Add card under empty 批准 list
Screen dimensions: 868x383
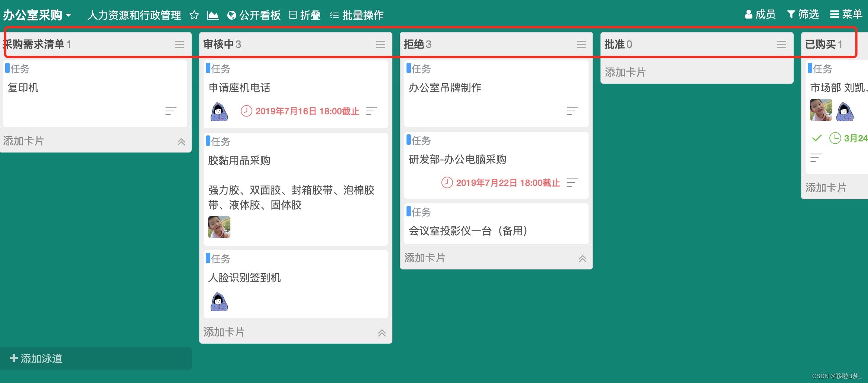coord(625,72)
